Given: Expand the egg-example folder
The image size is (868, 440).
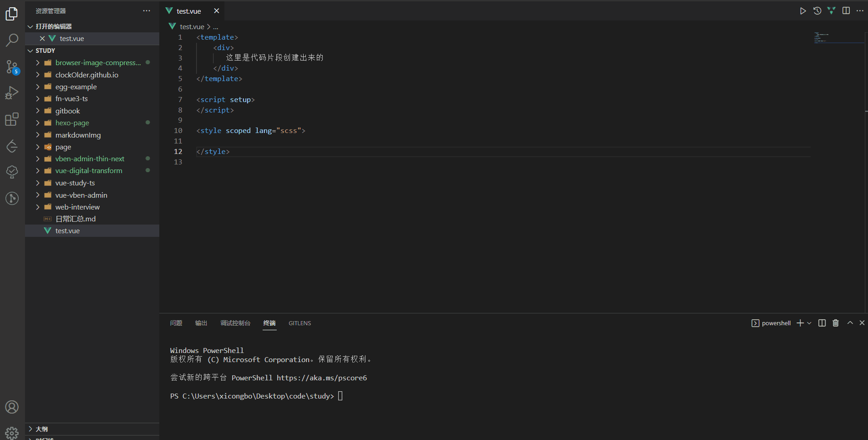Looking at the screenshot, I should 92,87.
